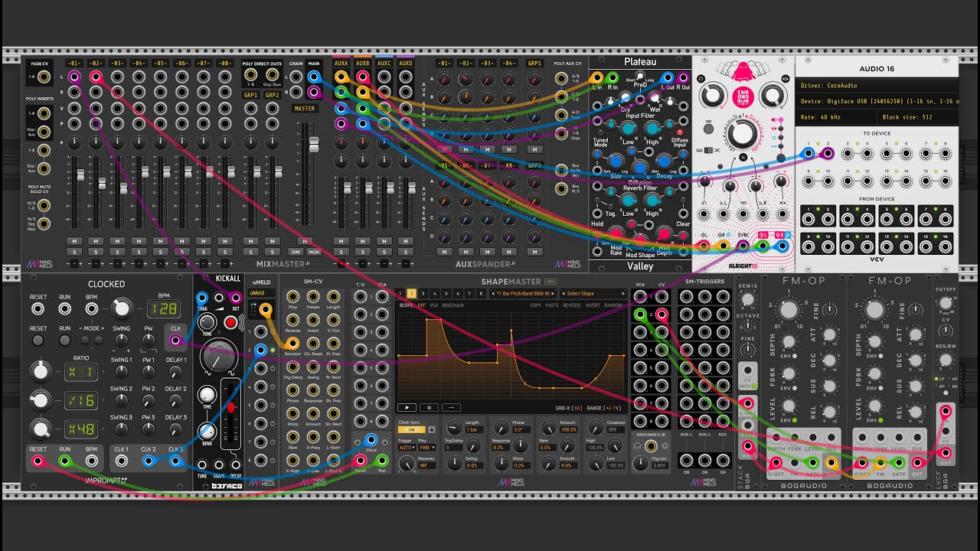980x551 pixels.
Task: Switch scope to SIDECHAIN
Action: pyautogui.click(x=452, y=305)
